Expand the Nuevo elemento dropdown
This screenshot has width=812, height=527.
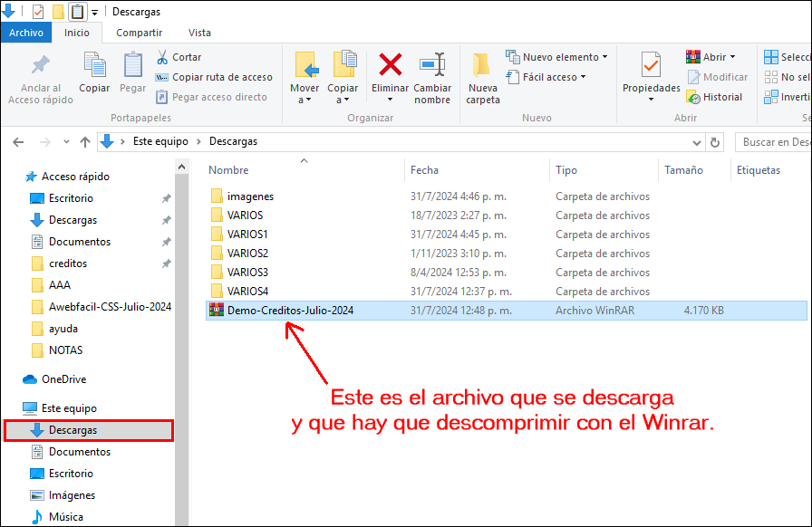pyautogui.click(x=556, y=57)
